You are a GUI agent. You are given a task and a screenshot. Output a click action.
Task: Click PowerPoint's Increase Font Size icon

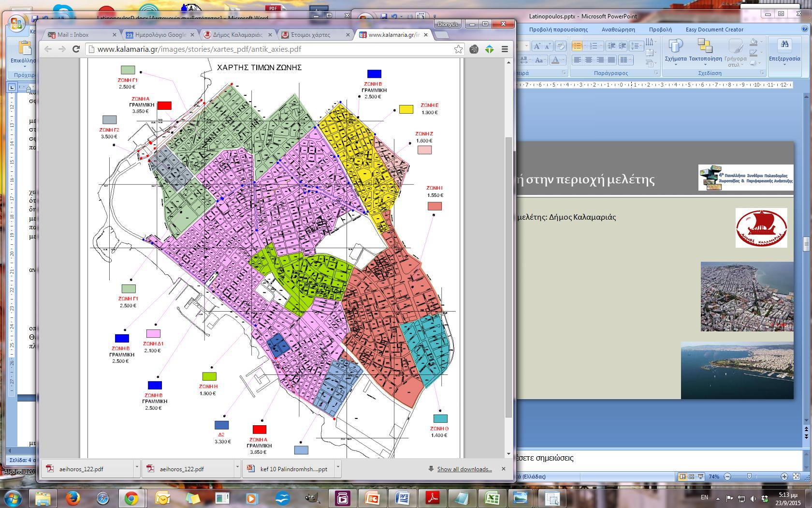[536, 46]
